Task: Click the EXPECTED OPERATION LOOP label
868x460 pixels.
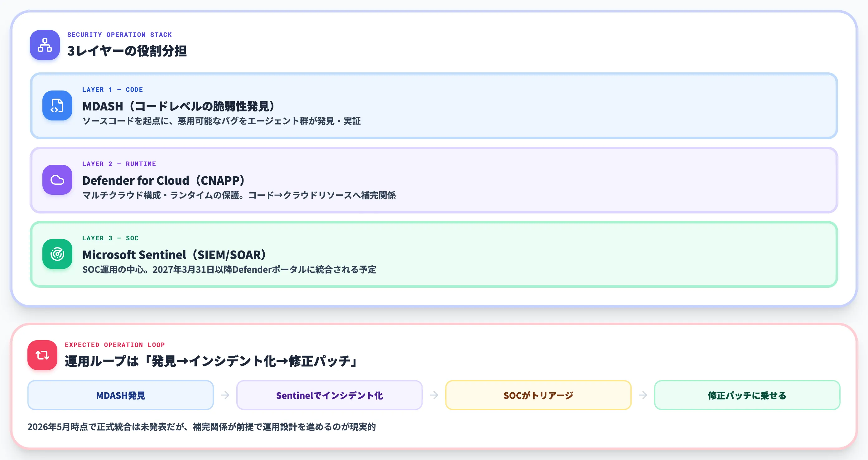Action: point(115,345)
